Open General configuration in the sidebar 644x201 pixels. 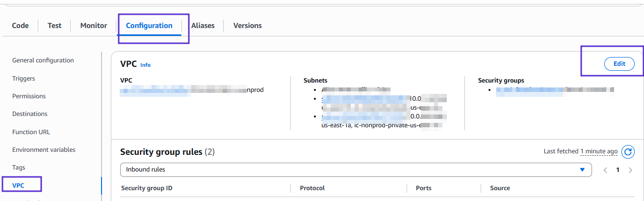[x=43, y=60]
